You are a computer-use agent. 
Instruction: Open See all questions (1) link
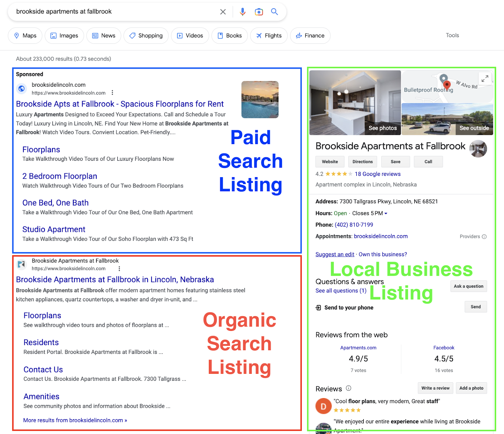341,291
